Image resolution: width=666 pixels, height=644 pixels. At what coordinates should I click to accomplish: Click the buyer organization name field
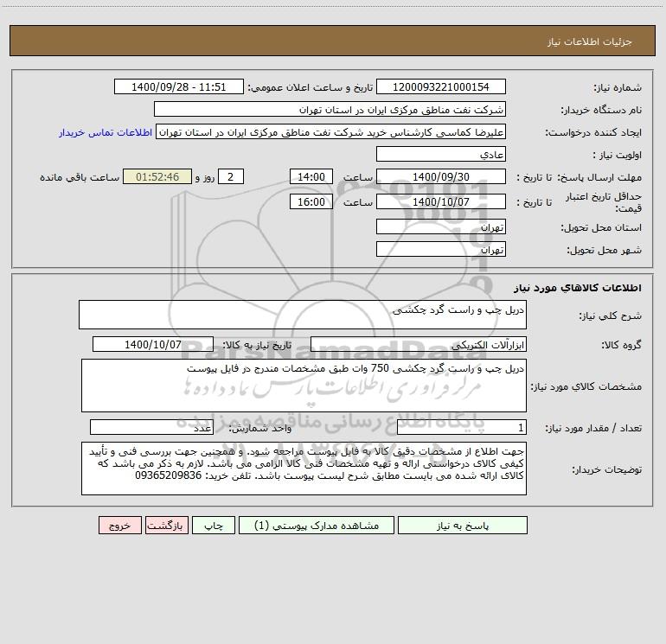click(x=330, y=109)
